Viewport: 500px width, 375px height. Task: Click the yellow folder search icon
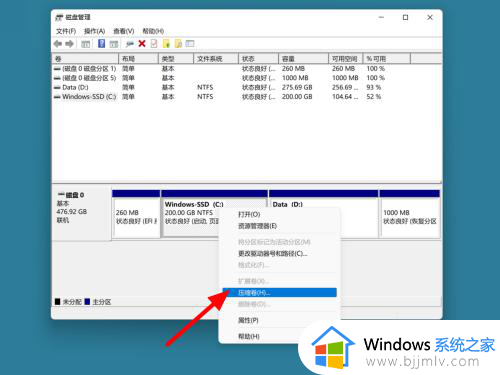(x=178, y=44)
